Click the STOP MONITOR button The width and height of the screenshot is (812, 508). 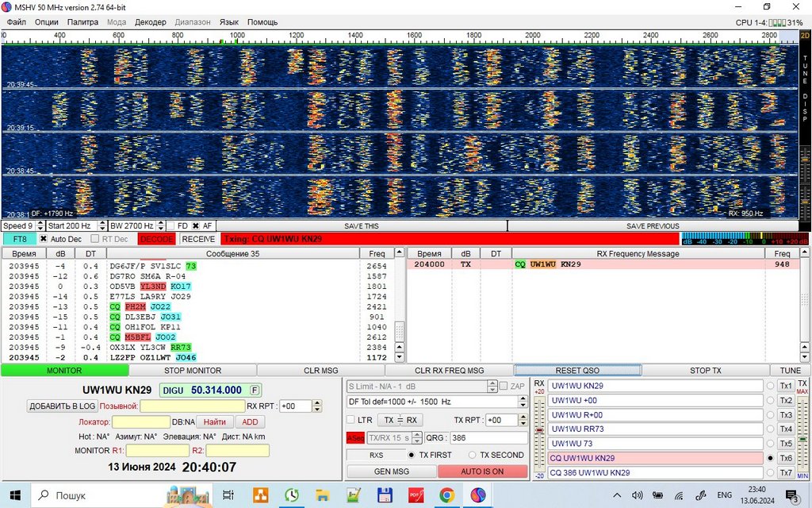click(x=193, y=370)
